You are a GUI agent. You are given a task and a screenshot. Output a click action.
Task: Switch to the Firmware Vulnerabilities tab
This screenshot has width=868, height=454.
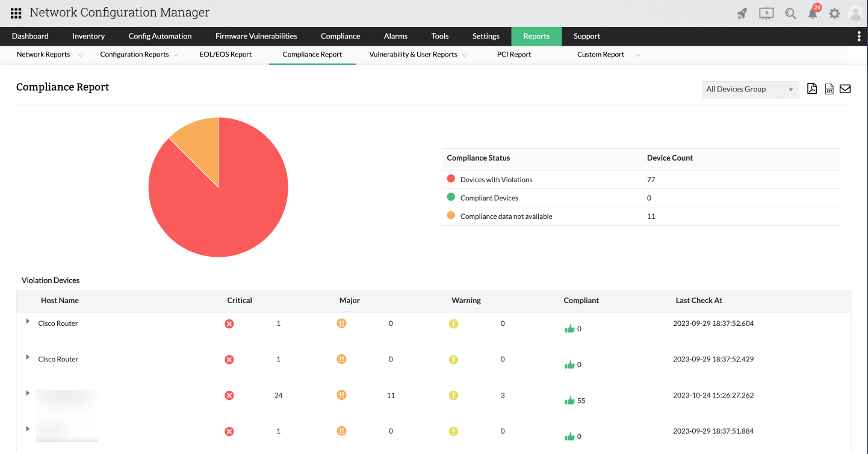[256, 36]
